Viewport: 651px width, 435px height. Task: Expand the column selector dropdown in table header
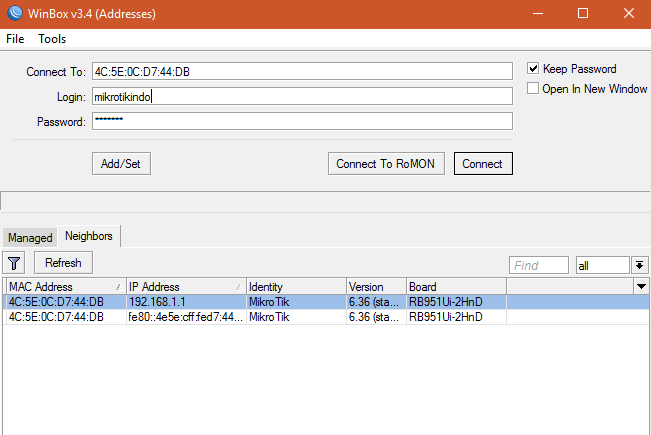(641, 286)
